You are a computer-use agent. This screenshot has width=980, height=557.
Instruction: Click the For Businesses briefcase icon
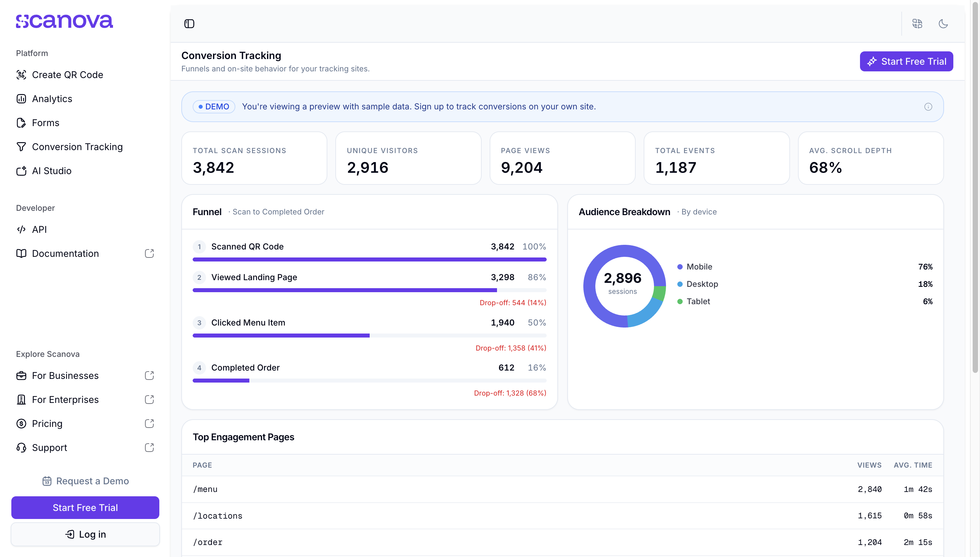coord(21,376)
